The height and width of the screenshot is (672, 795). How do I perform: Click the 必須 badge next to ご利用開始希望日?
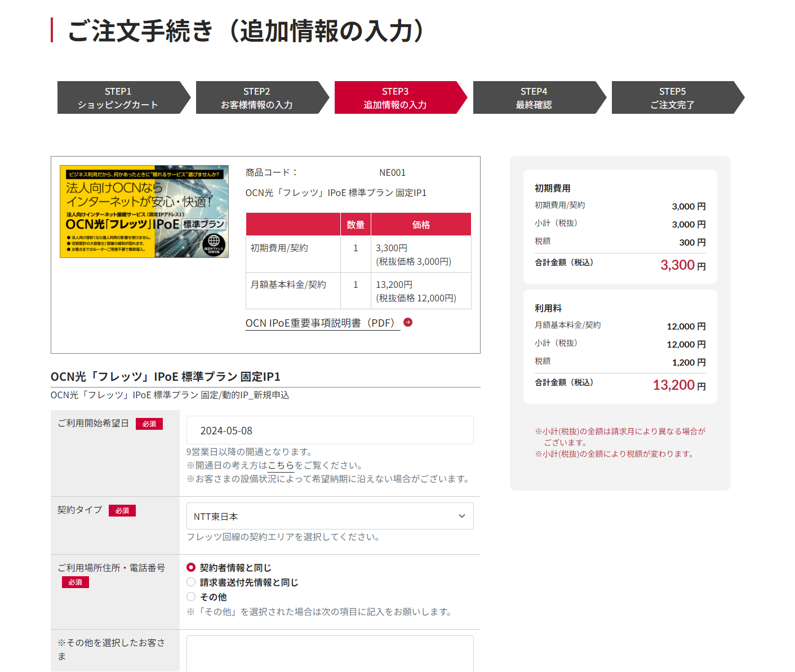149,424
